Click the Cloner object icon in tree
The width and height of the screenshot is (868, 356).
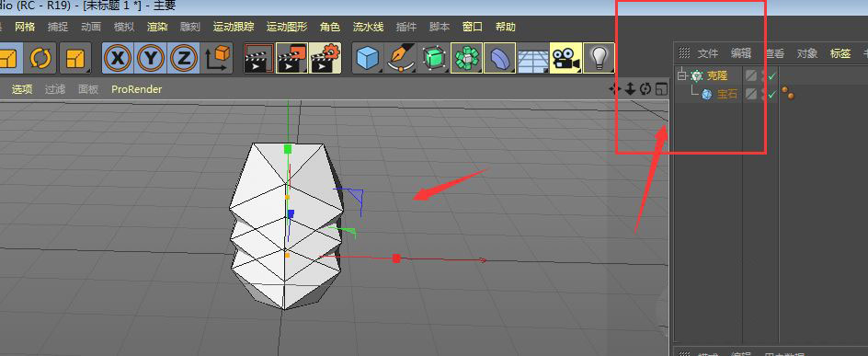click(x=697, y=75)
